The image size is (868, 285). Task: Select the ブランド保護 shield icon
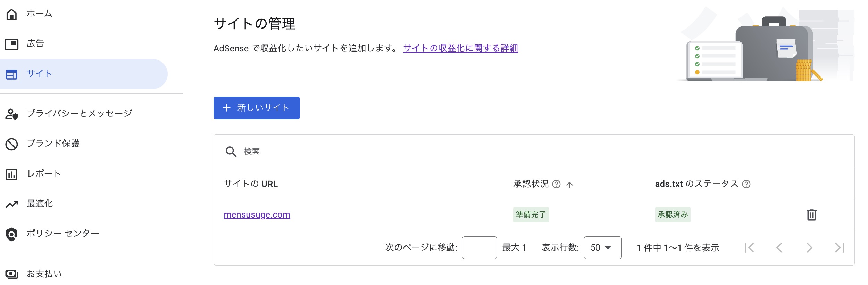11,144
